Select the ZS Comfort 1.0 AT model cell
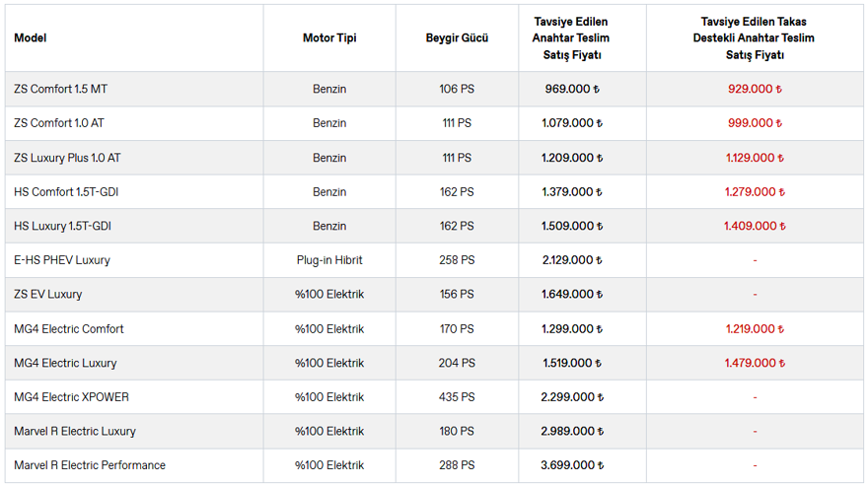The image size is (868, 486). (59, 123)
